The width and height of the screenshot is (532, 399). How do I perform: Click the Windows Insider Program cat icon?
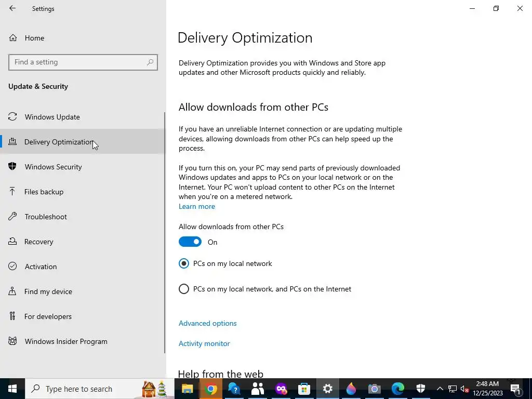pos(12,341)
